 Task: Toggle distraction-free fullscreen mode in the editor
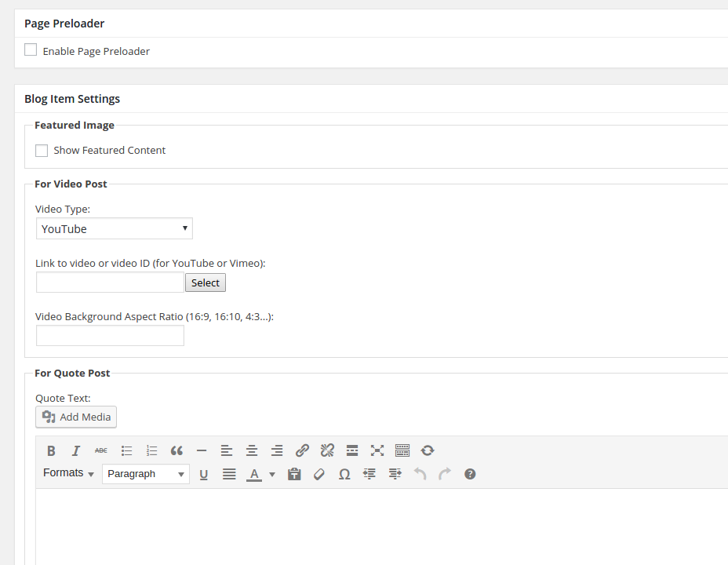377,450
